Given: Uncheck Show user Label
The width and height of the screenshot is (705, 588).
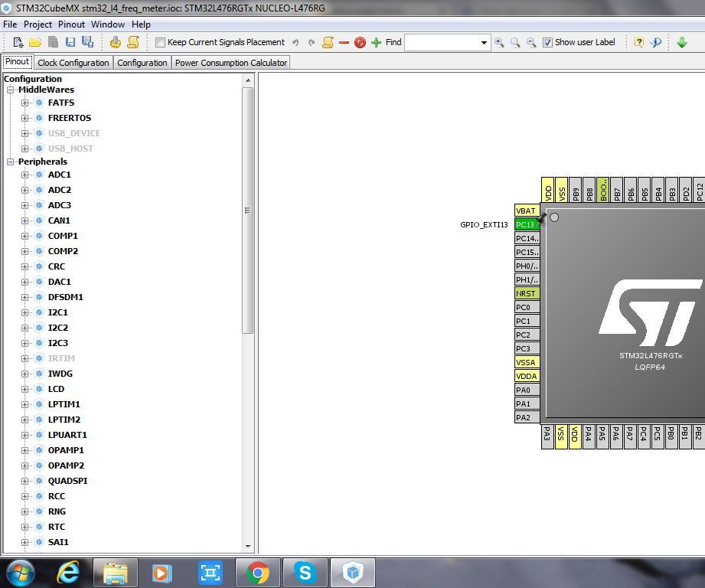Looking at the screenshot, I should (x=549, y=42).
